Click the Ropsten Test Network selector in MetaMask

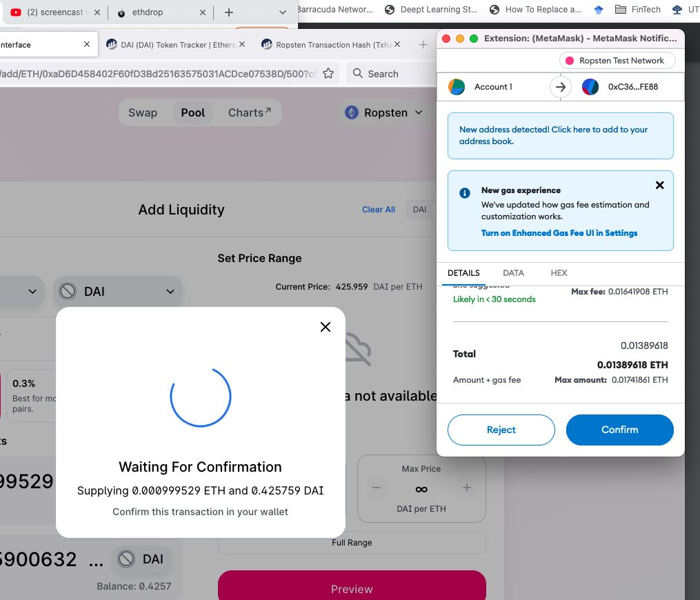coord(617,60)
